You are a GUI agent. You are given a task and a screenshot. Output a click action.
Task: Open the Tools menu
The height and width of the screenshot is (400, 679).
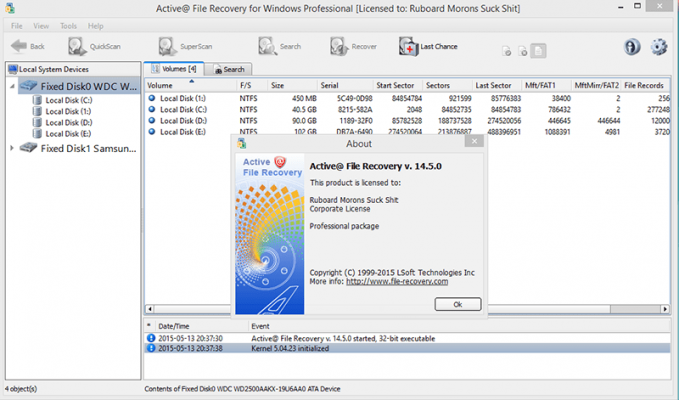coord(68,24)
